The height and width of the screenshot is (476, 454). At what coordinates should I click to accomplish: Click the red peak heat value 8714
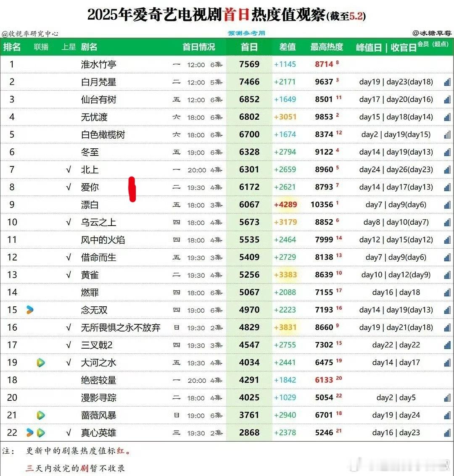(324, 64)
